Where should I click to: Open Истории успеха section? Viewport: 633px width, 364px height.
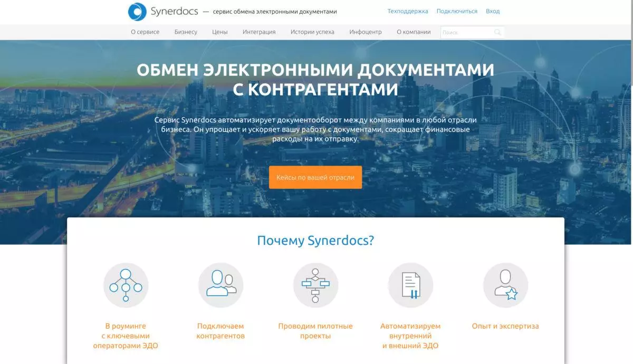[x=312, y=32]
